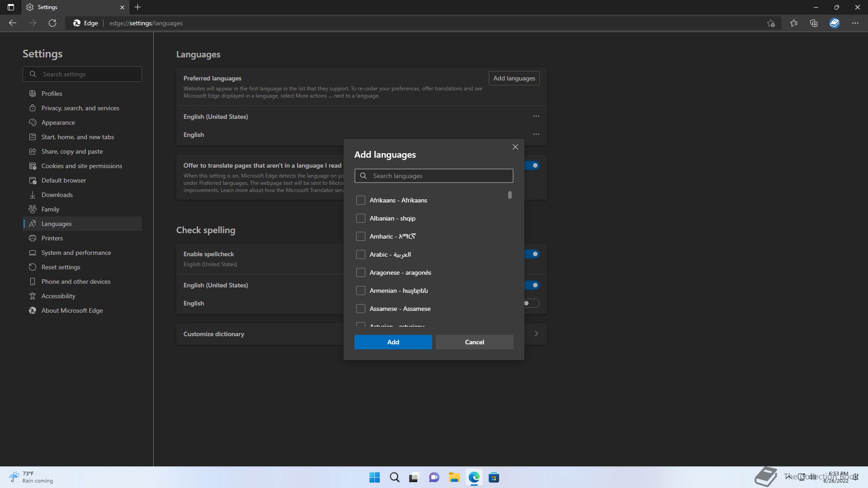Open the Favorites star icon
This screenshot has width=868, height=488.
click(794, 23)
